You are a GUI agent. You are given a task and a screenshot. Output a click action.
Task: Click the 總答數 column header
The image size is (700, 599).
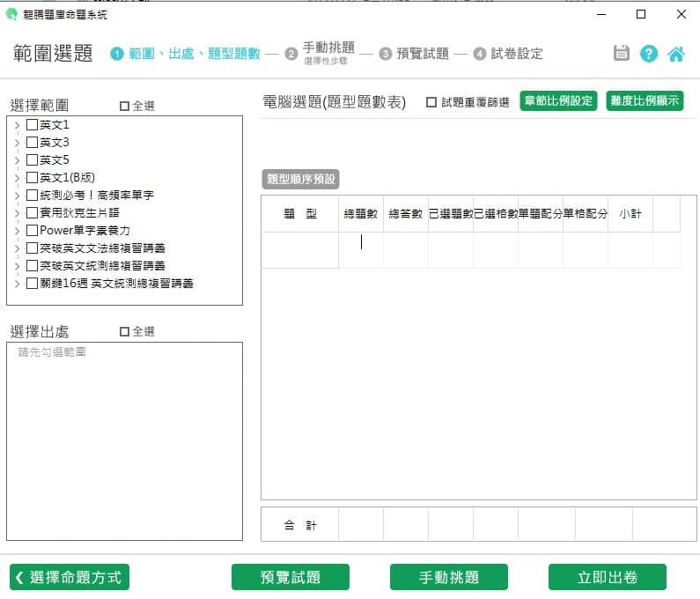pos(405,214)
